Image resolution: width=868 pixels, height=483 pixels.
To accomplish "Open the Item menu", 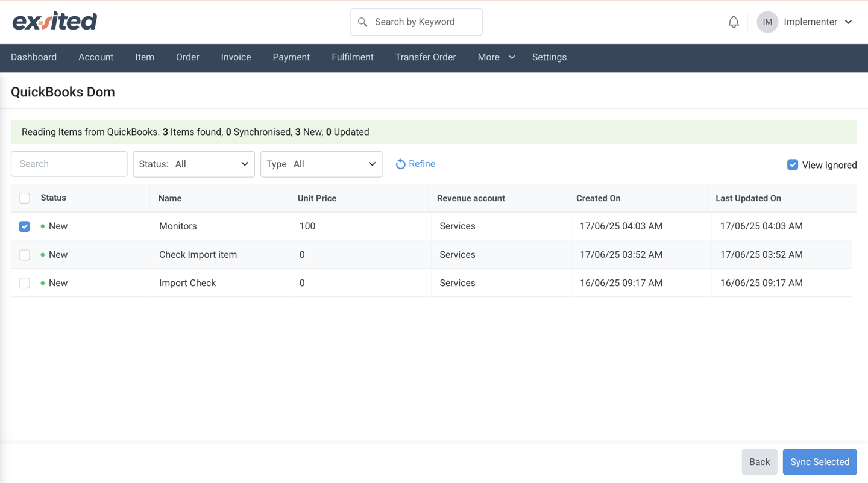I will click(x=145, y=57).
